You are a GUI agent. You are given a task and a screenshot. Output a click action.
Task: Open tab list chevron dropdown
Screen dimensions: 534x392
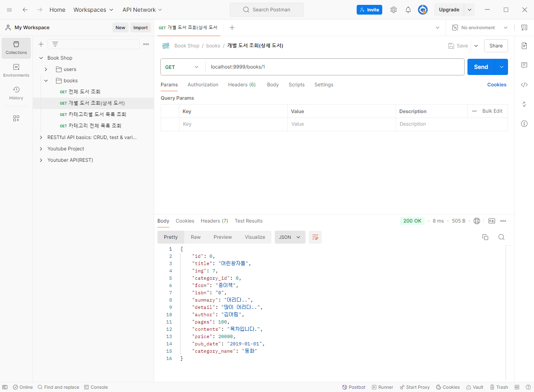pos(437,28)
